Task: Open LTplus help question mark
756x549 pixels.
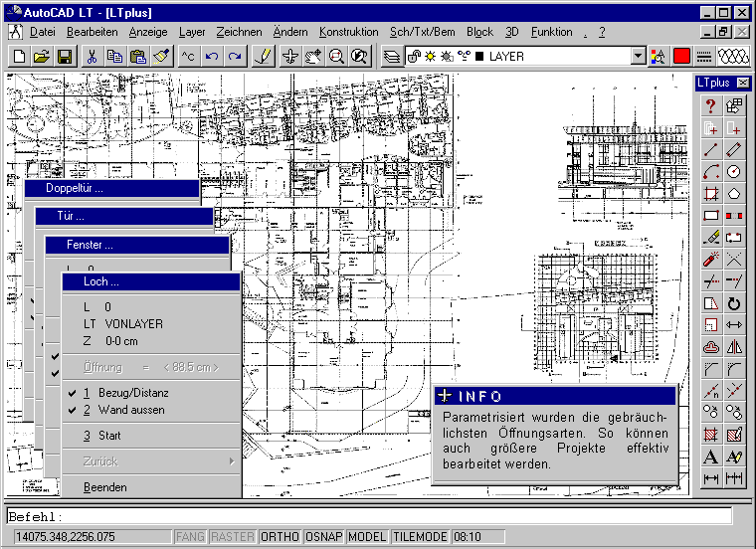Action: click(710, 105)
